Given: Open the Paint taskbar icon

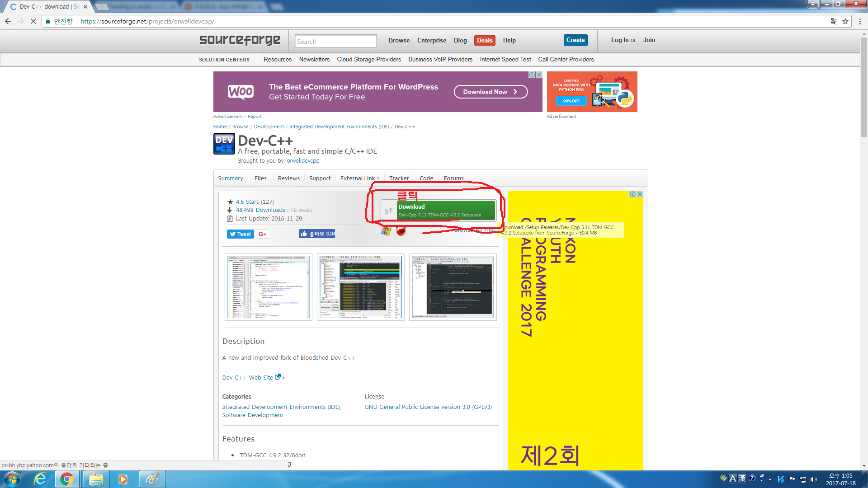Looking at the screenshot, I should 152,479.
